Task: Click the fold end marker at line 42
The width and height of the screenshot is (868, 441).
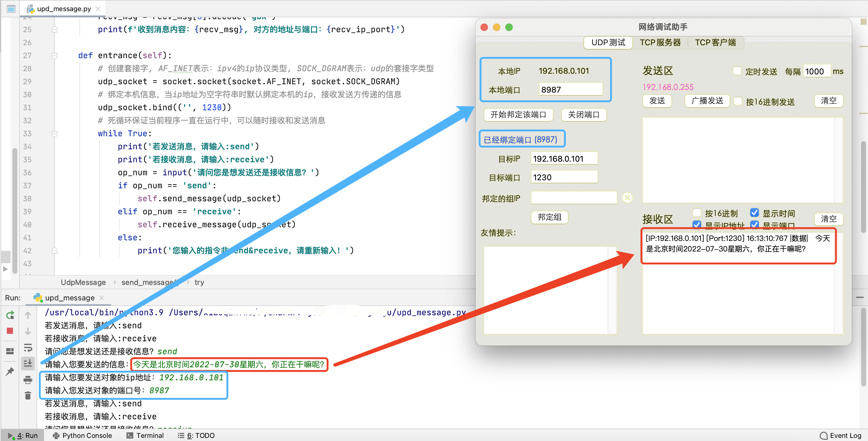Action: [54, 251]
